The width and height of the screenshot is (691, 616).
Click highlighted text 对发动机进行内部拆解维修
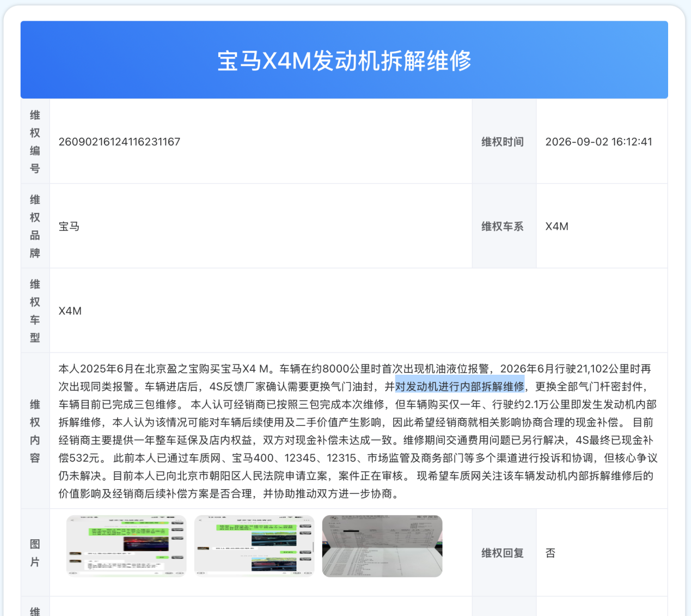click(460, 386)
